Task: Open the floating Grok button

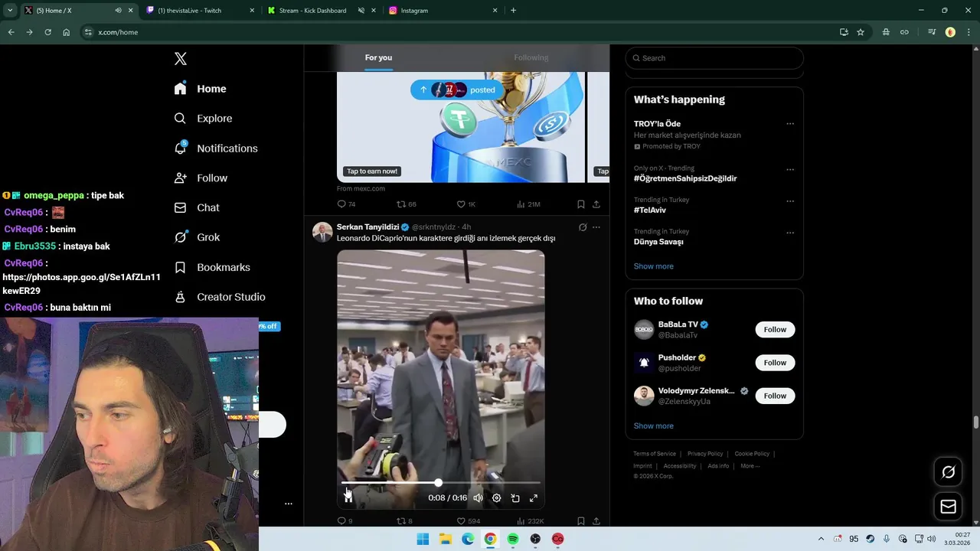Action: pos(948,472)
